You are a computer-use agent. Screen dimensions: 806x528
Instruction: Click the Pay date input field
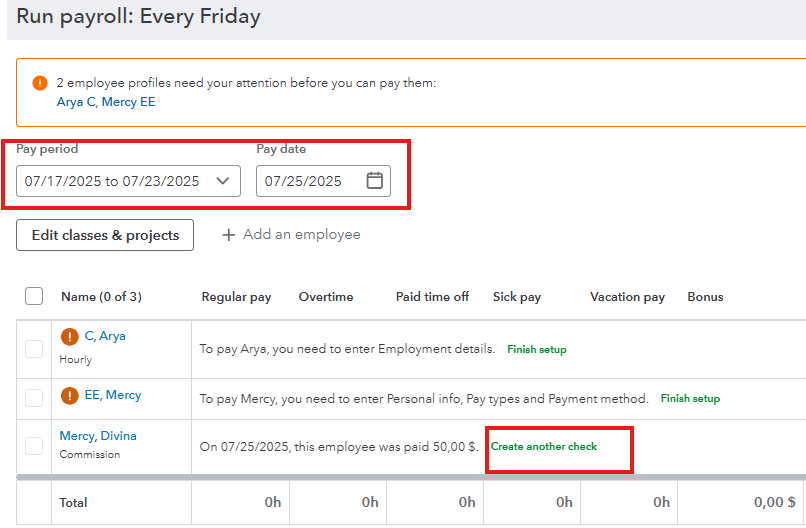coord(306,181)
